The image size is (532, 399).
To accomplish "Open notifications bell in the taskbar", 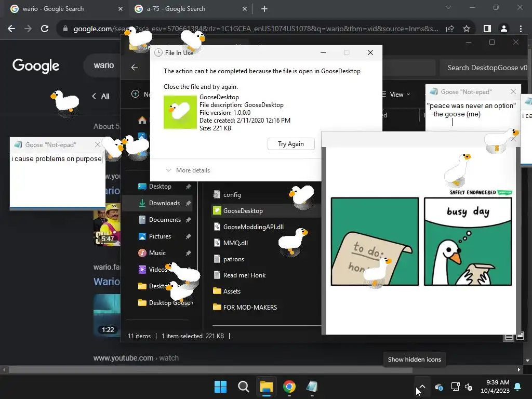I will click(x=518, y=387).
